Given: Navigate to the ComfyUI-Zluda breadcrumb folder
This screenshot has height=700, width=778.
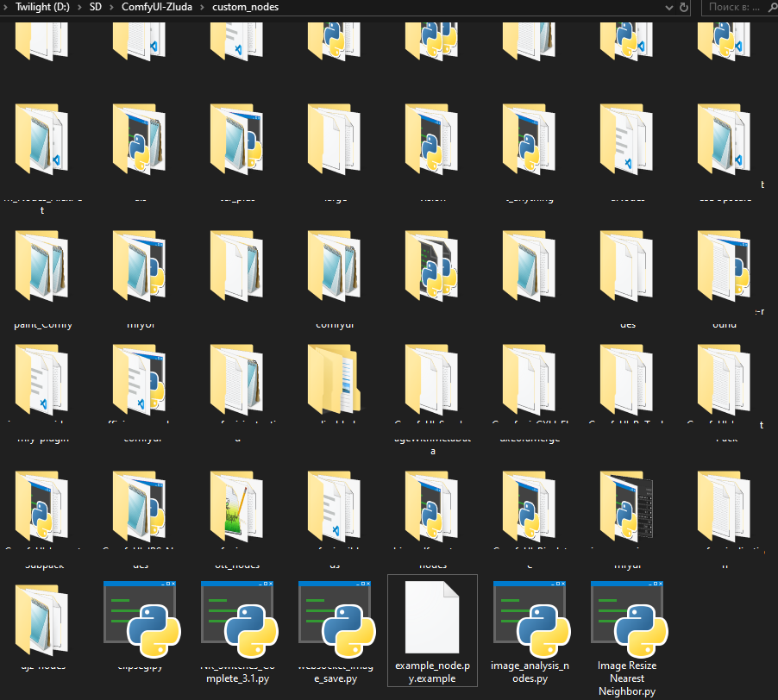Looking at the screenshot, I should point(157,7).
